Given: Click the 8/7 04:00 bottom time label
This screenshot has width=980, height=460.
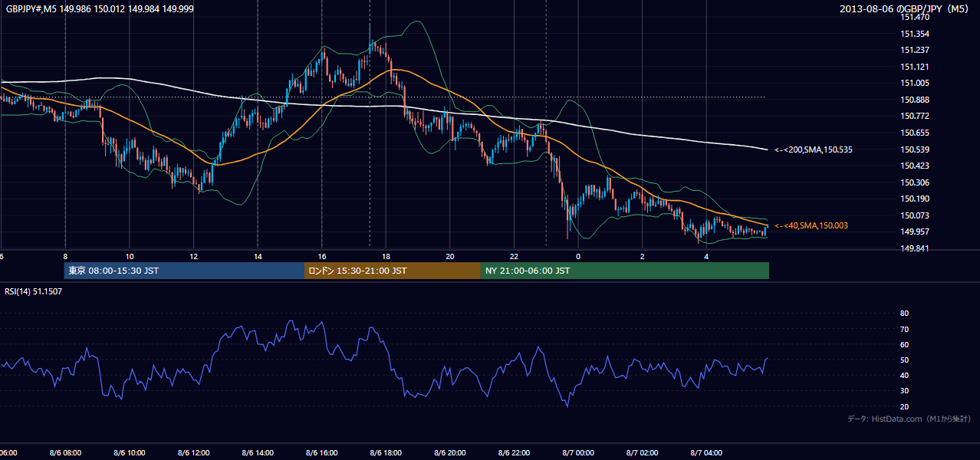Looking at the screenshot, I should click(706, 453).
